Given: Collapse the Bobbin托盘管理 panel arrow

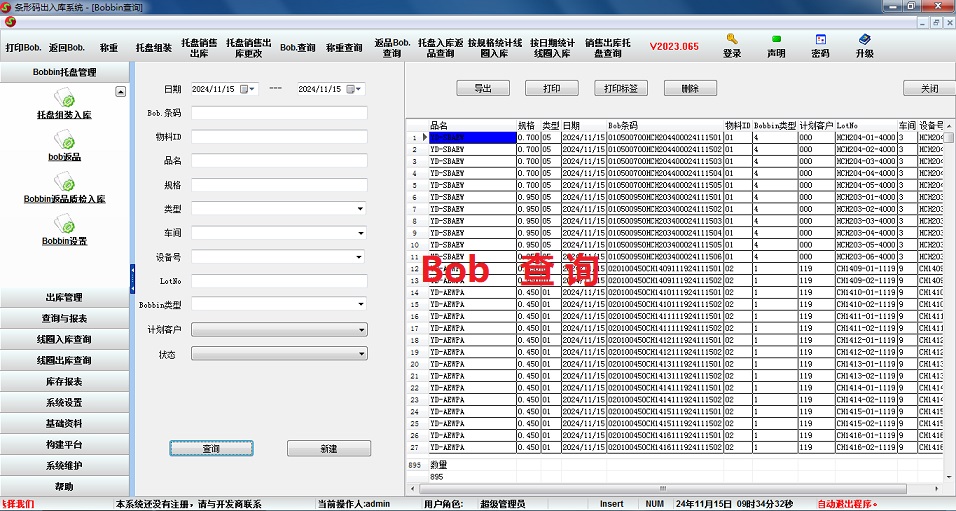Looking at the screenshot, I should point(121,92).
